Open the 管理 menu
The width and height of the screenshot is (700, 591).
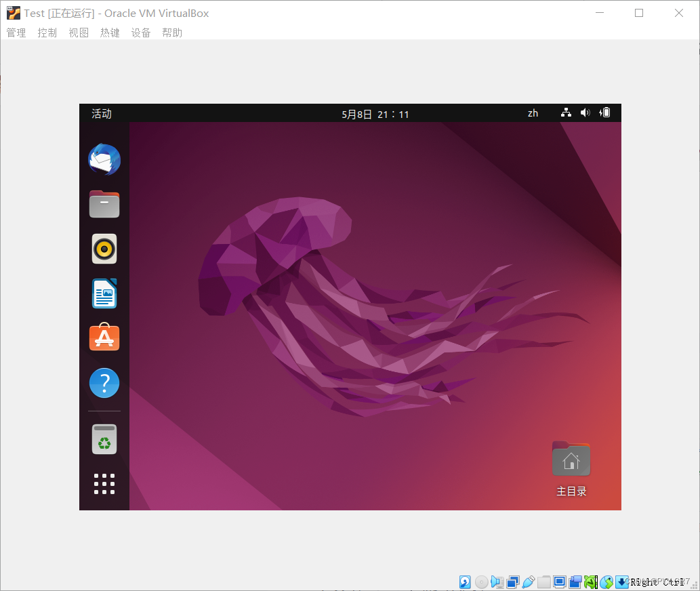(16, 33)
